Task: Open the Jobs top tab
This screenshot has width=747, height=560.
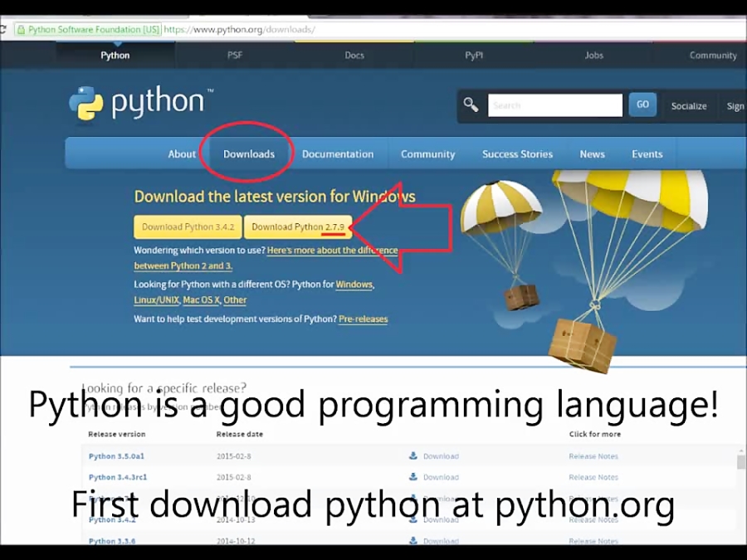Action: (x=593, y=56)
